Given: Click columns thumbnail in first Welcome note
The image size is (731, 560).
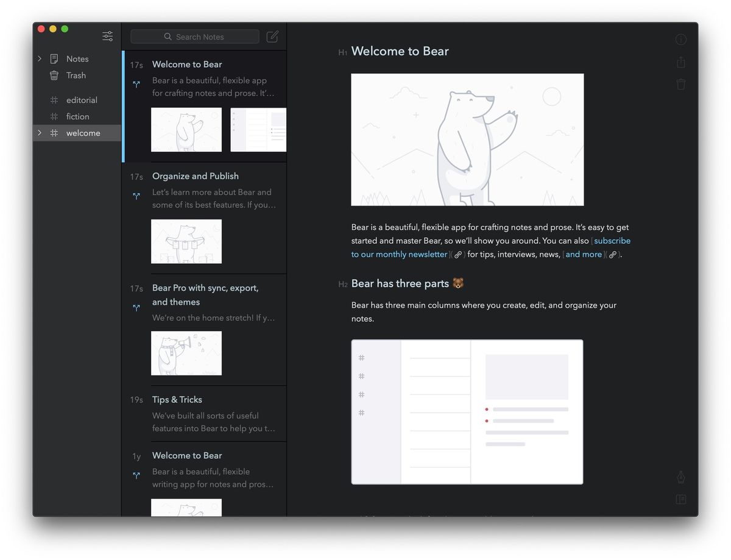Looking at the screenshot, I should coord(258,130).
